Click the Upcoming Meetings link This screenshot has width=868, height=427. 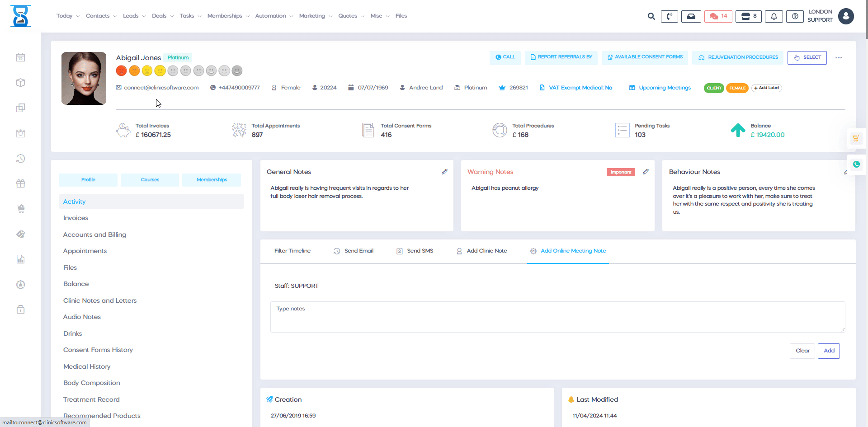pos(664,88)
